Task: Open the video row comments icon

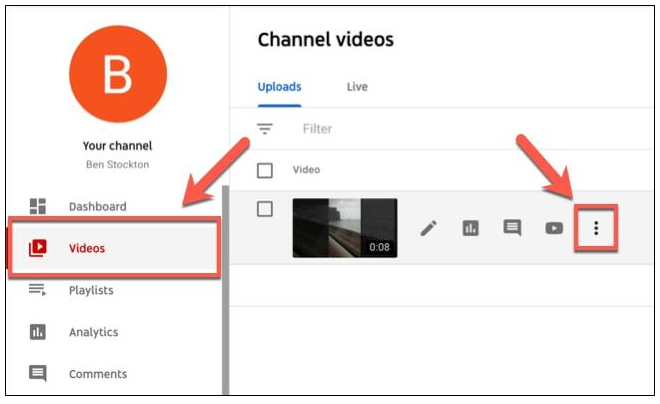Action: [512, 228]
